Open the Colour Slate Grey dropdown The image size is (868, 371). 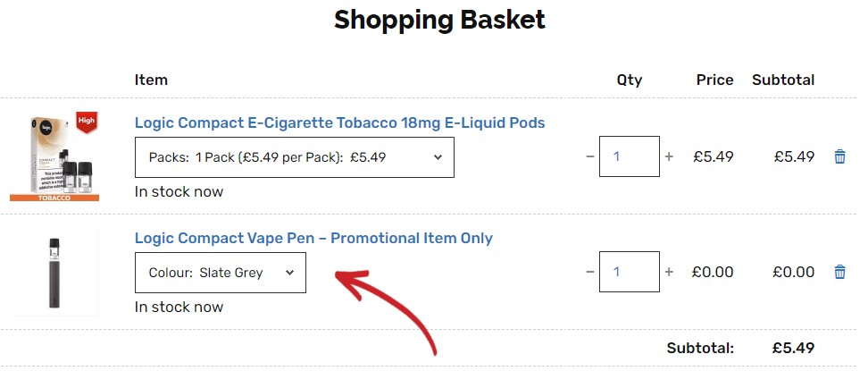220,273
